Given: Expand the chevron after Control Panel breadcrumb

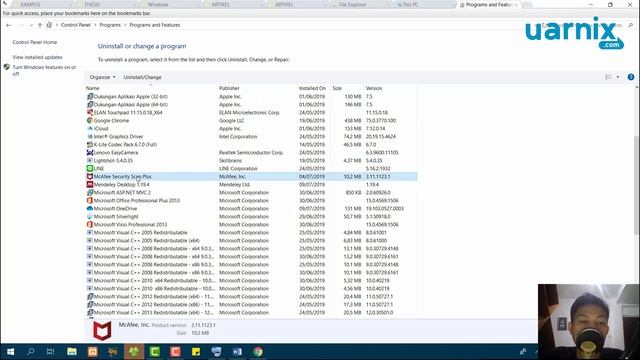Looking at the screenshot, I should pyautogui.click(x=96, y=25).
